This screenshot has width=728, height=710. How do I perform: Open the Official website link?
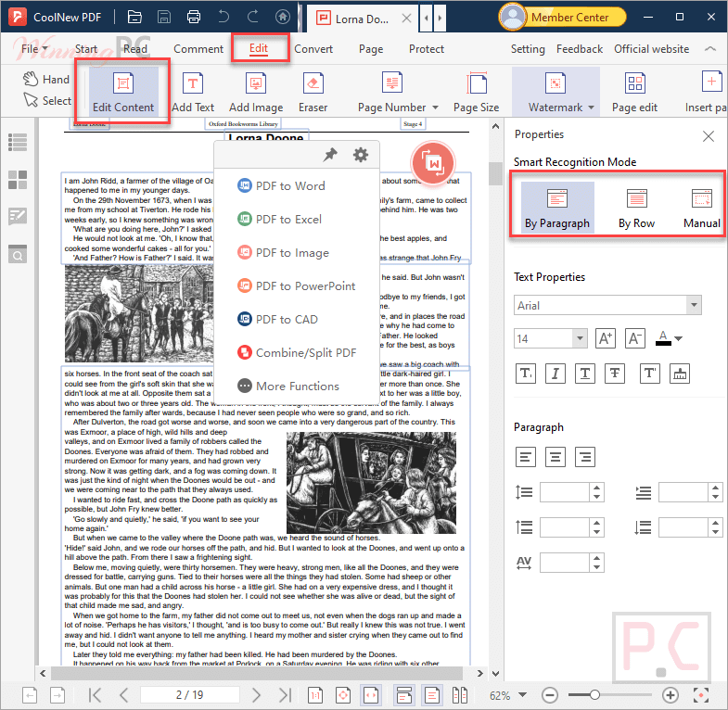(651, 49)
